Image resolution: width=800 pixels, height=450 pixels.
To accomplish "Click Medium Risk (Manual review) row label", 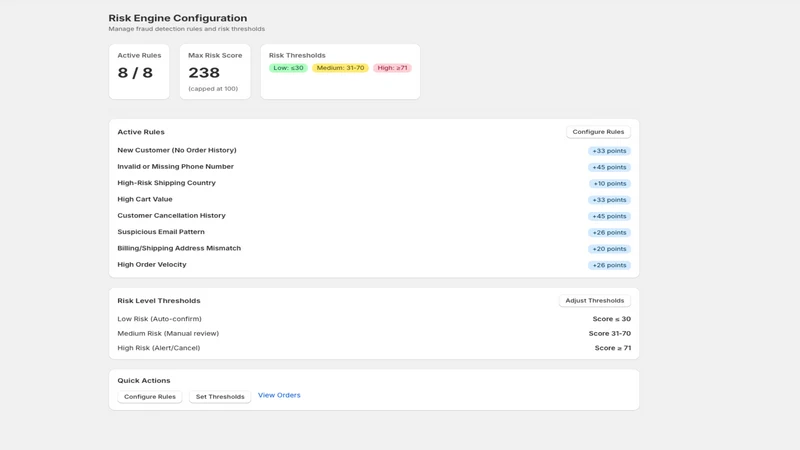I will (x=168, y=333).
